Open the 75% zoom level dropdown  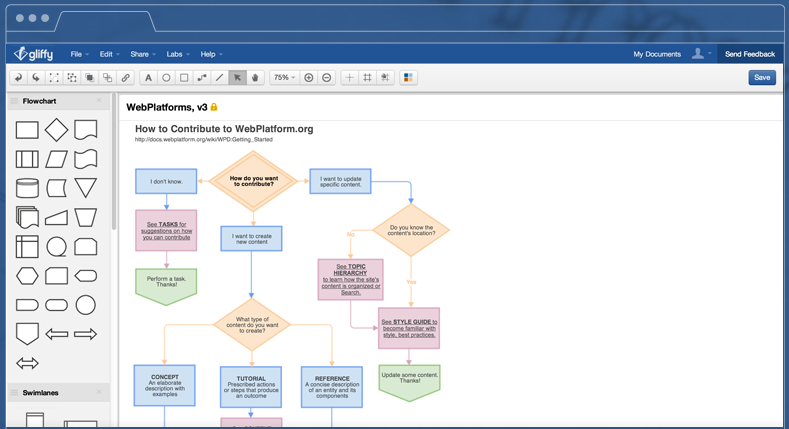[284, 77]
